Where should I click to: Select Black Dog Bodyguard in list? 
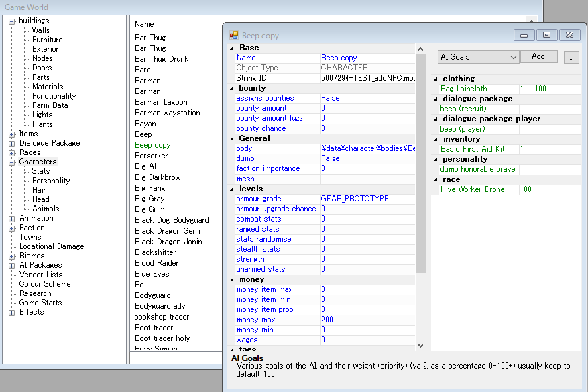[x=172, y=220]
